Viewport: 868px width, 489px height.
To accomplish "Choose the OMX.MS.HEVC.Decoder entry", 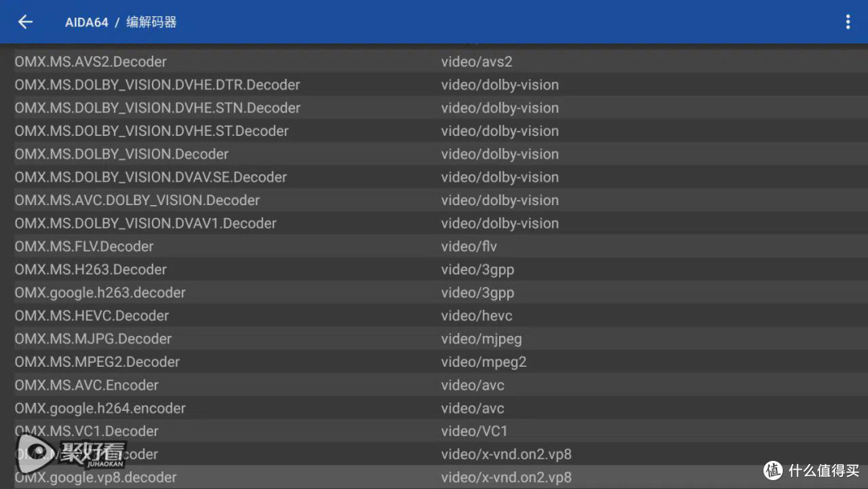I will (92, 316).
